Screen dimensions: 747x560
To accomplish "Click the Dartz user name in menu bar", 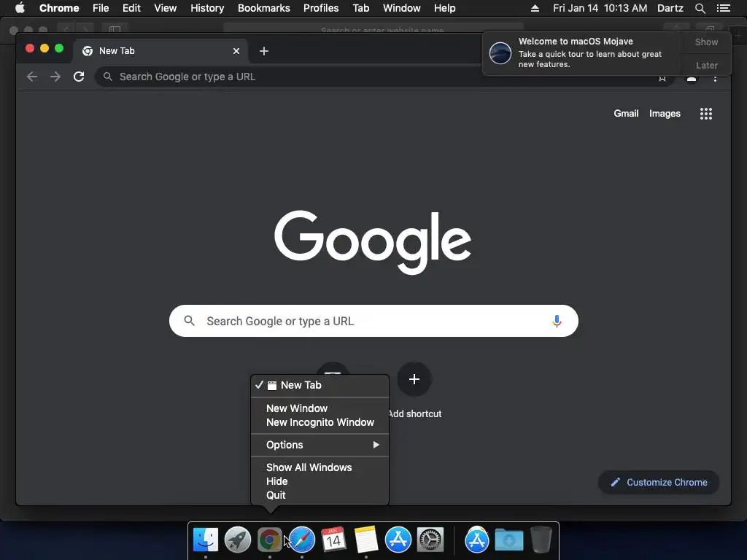I will [670, 8].
